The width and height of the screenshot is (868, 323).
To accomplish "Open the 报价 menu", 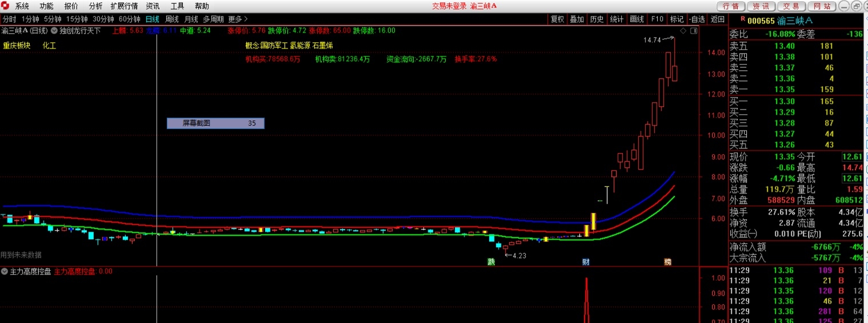I will 71,6.
